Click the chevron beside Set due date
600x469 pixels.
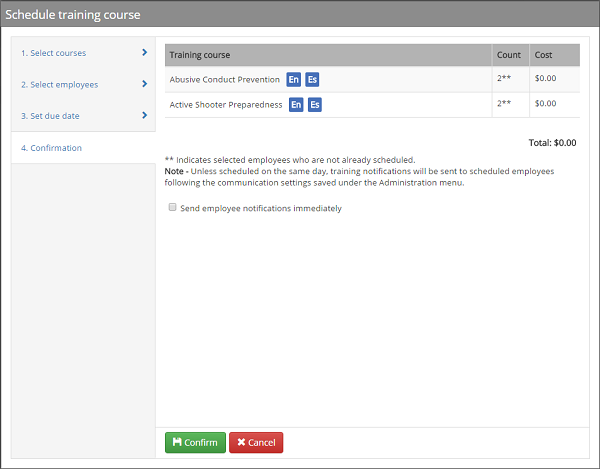point(145,116)
